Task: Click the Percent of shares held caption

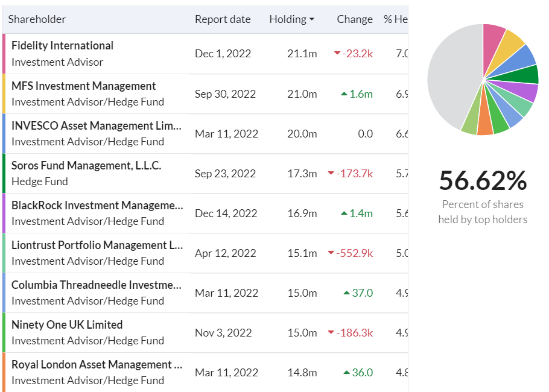Action: [x=483, y=212]
